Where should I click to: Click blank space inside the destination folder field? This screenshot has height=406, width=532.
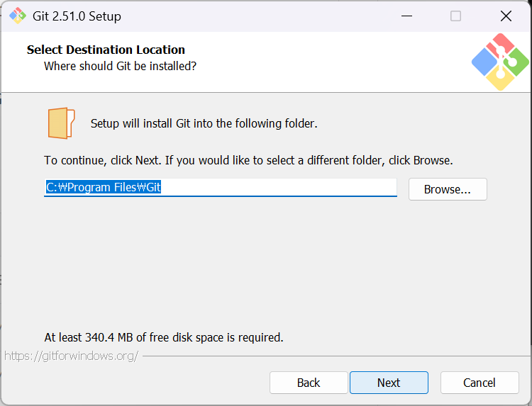[284, 187]
